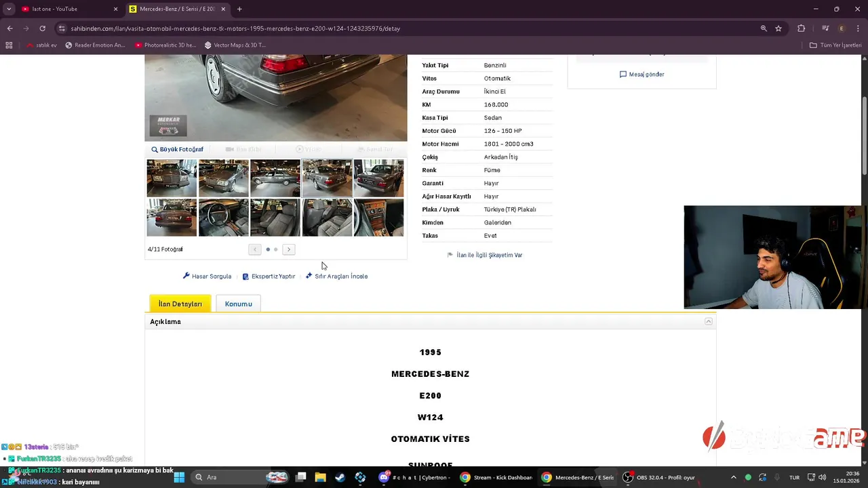Open Tüm Yer İşaretleri bookmarks folder
Image resolution: width=868 pixels, height=488 pixels.
pyautogui.click(x=835, y=45)
